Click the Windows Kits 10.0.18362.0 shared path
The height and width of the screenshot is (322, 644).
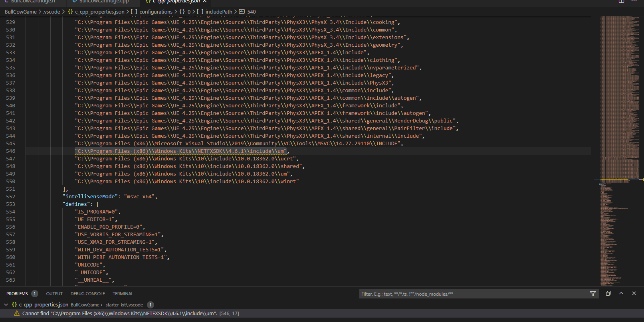click(188, 166)
